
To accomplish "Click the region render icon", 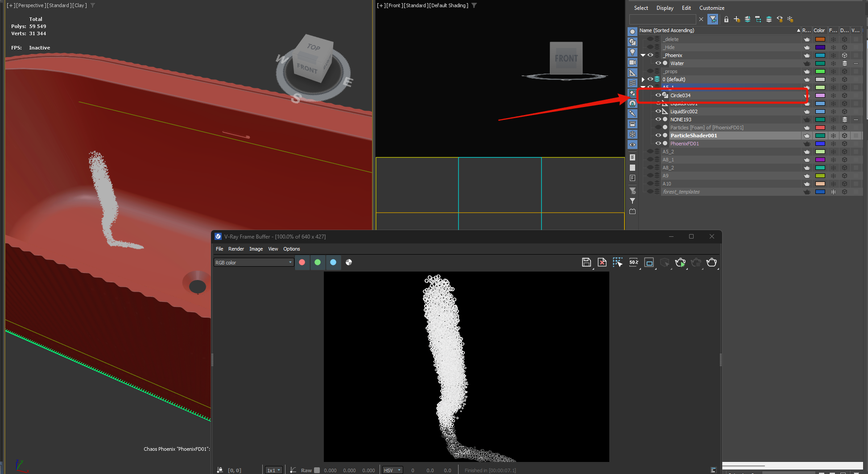I will point(649,262).
